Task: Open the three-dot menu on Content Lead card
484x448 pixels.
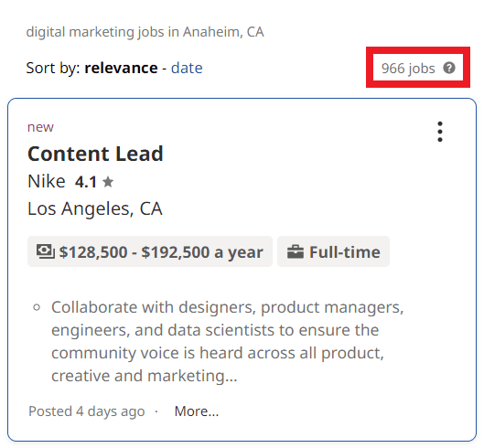Action: click(x=440, y=132)
